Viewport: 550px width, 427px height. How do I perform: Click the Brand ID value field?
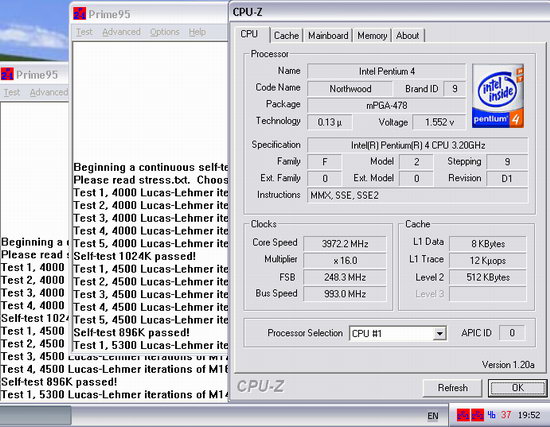pyautogui.click(x=455, y=89)
